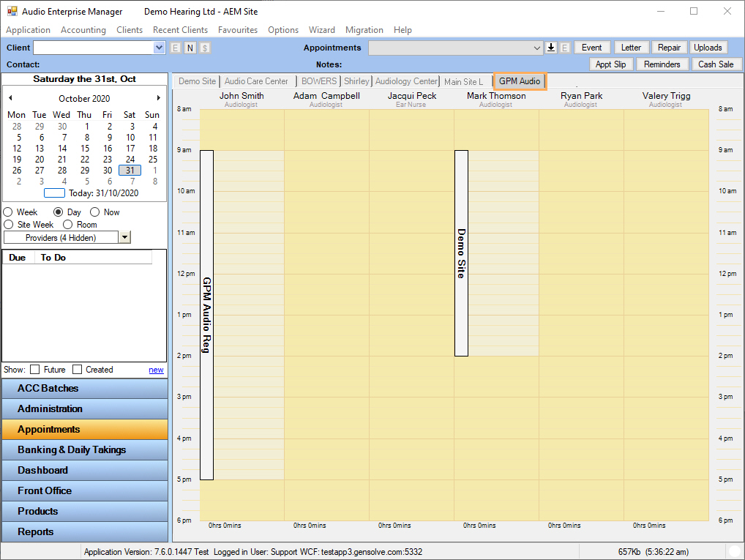The width and height of the screenshot is (745, 560).
Task: Switch to the Main Site L tab
Action: pos(465,82)
